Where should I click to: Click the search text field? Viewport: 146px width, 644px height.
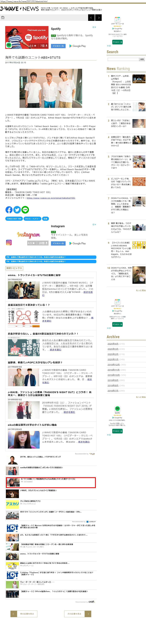point(123,59)
